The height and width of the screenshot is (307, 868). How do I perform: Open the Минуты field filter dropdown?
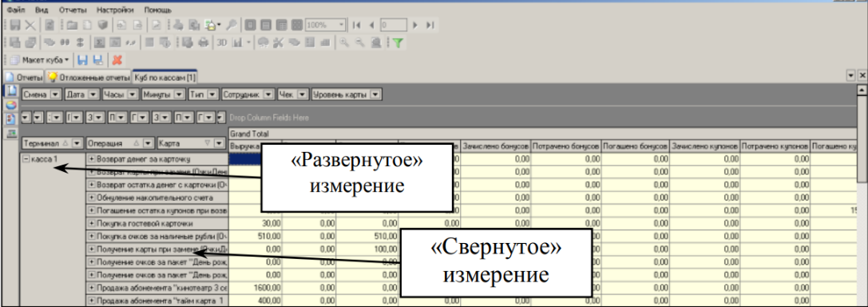coord(180,94)
